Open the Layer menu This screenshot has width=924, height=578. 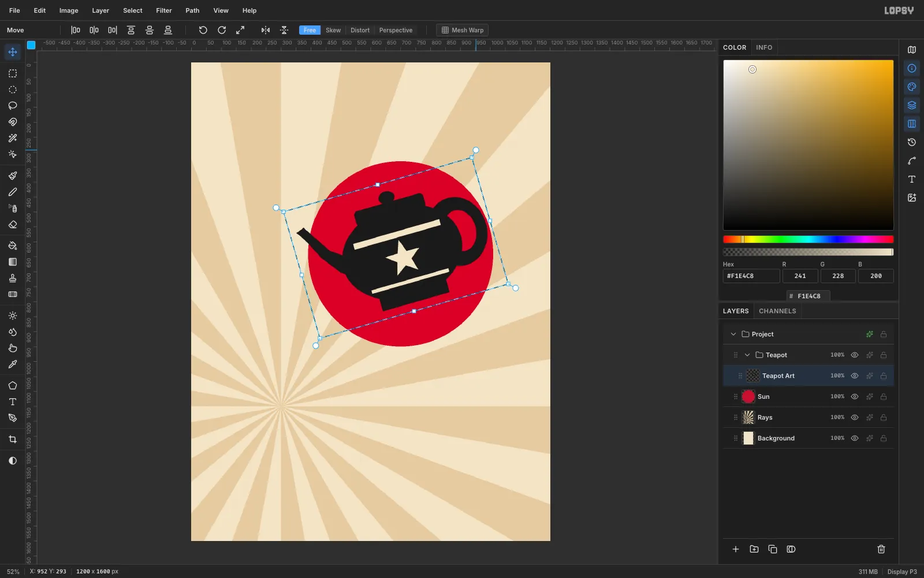(100, 10)
